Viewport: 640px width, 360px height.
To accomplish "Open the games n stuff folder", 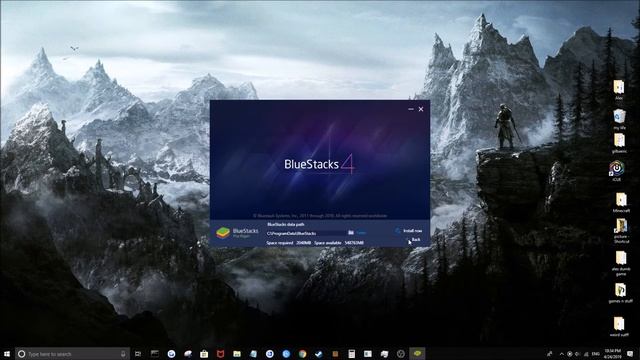I will click(620, 293).
